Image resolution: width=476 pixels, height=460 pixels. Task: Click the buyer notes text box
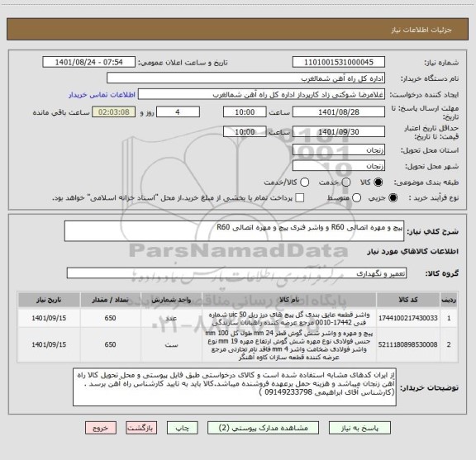235,386
